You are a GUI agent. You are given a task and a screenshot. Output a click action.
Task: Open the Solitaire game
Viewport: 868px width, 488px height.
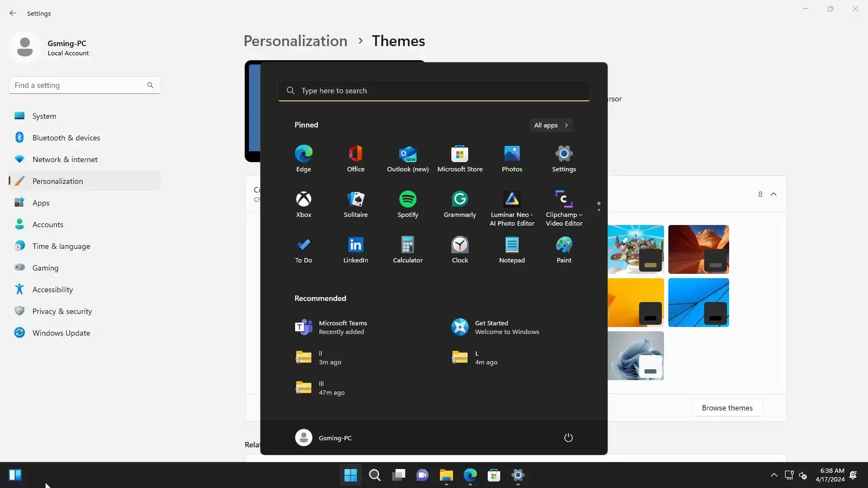356,204
